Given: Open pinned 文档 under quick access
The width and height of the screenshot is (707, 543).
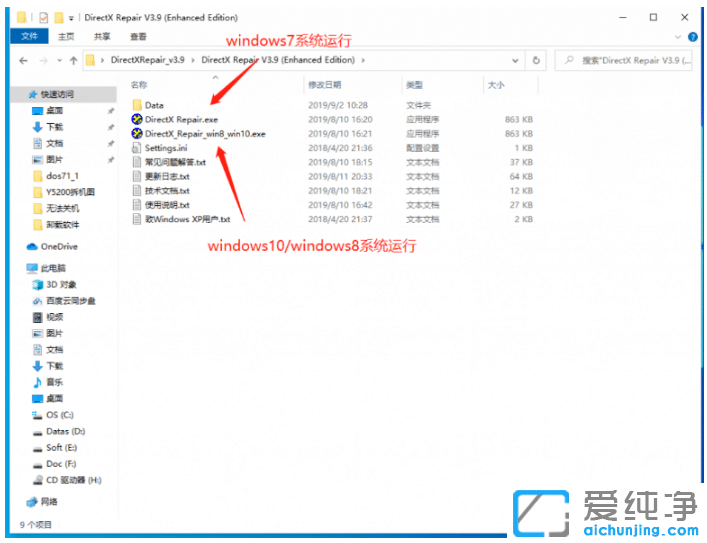Looking at the screenshot, I should tap(54, 143).
